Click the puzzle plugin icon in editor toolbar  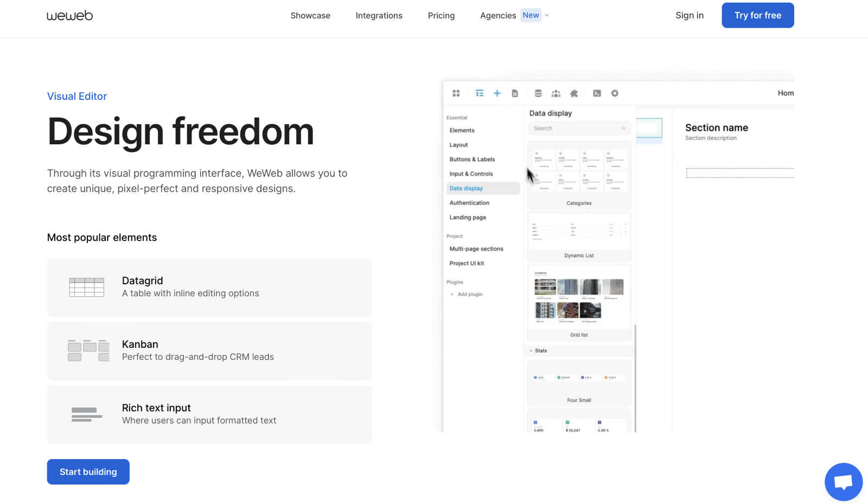tap(574, 93)
